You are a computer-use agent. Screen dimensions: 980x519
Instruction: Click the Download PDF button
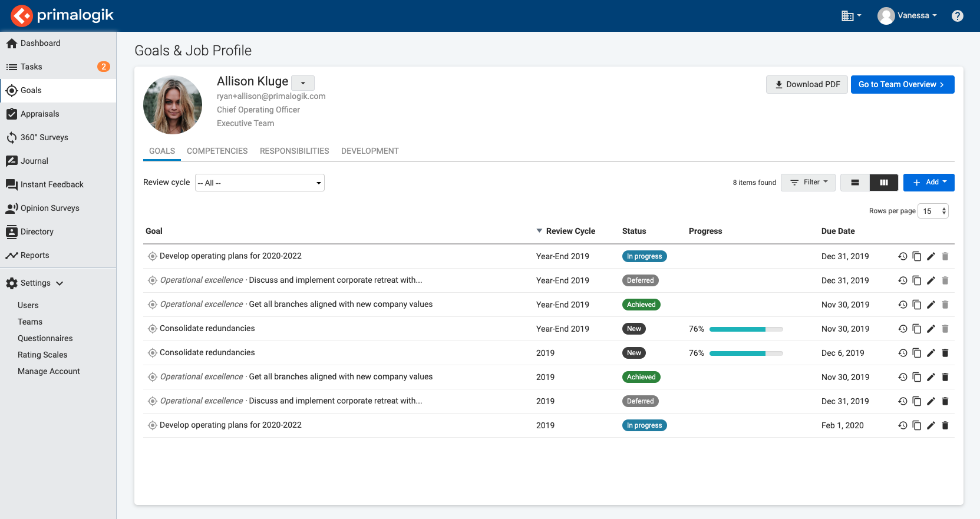[x=807, y=84]
